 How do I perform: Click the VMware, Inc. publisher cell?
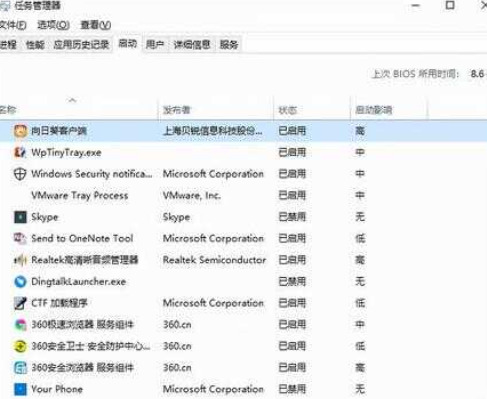click(x=192, y=195)
